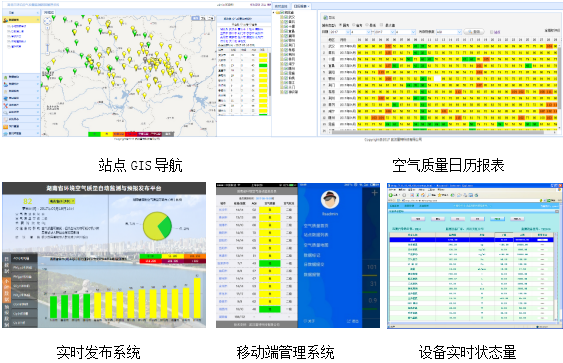The width and height of the screenshot is (563, 363).
Task: Click the query button with magnifier
Action: point(474,32)
